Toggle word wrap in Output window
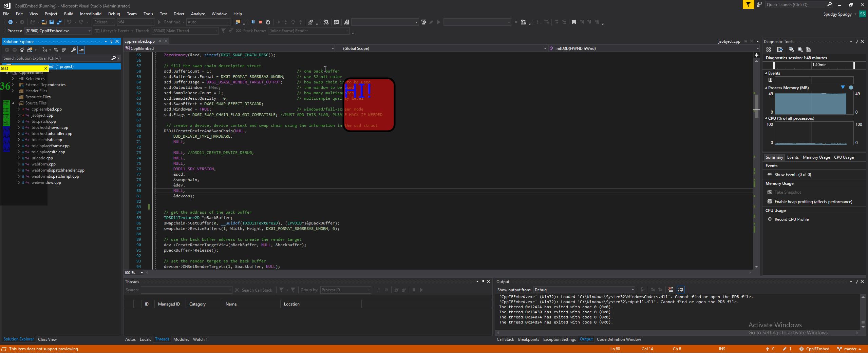 pos(680,290)
